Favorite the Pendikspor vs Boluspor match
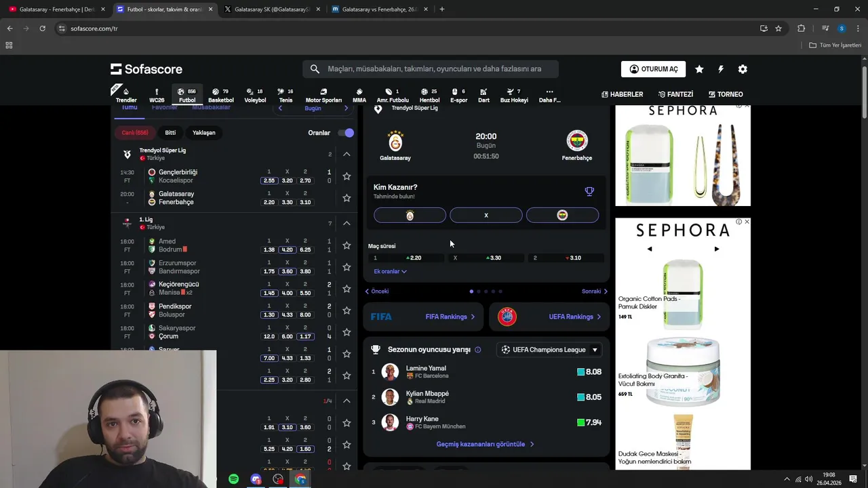This screenshot has width=868, height=488. (x=347, y=310)
